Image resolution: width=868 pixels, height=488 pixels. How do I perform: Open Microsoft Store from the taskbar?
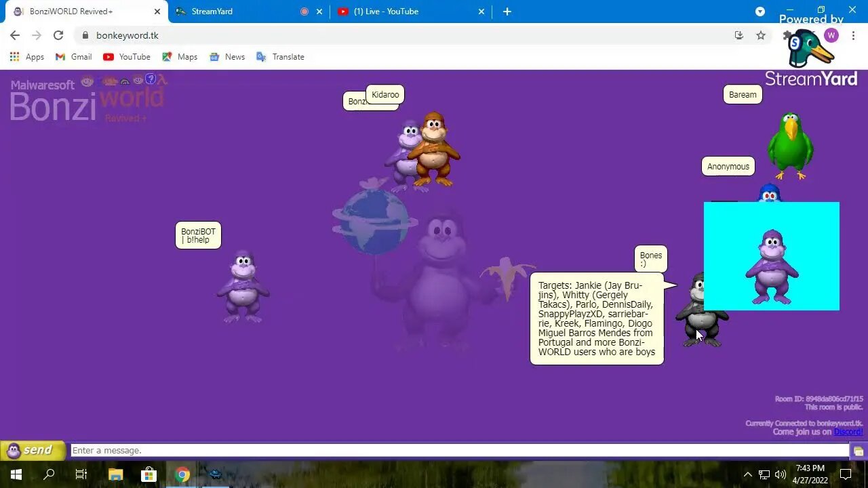click(149, 474)
